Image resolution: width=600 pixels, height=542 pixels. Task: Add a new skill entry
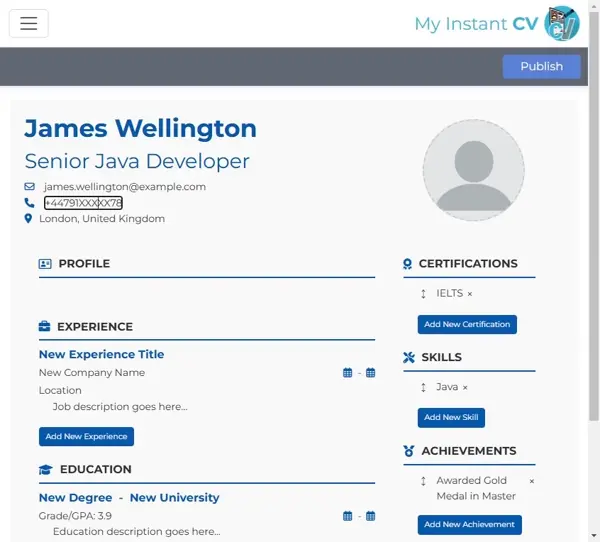pyautogui.click(x=451, y=417)
